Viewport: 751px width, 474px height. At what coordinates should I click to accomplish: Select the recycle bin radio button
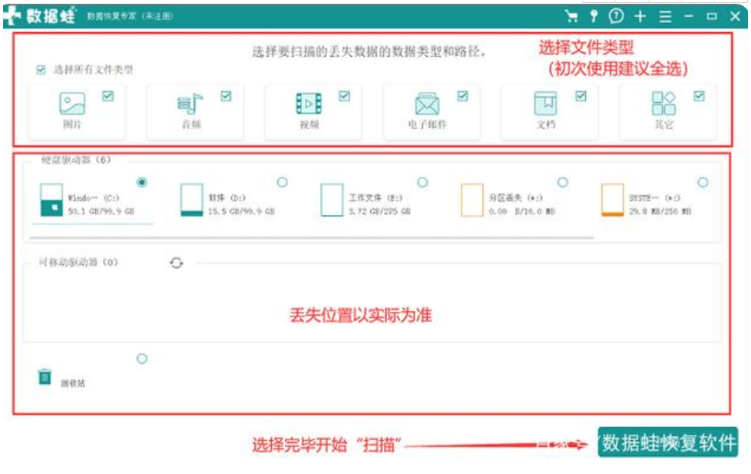coord(142,359)
